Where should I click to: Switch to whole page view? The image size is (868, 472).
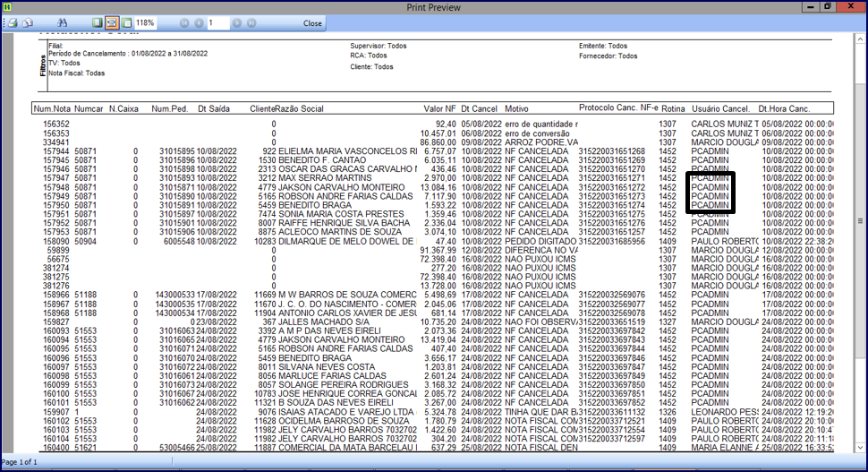98,22
